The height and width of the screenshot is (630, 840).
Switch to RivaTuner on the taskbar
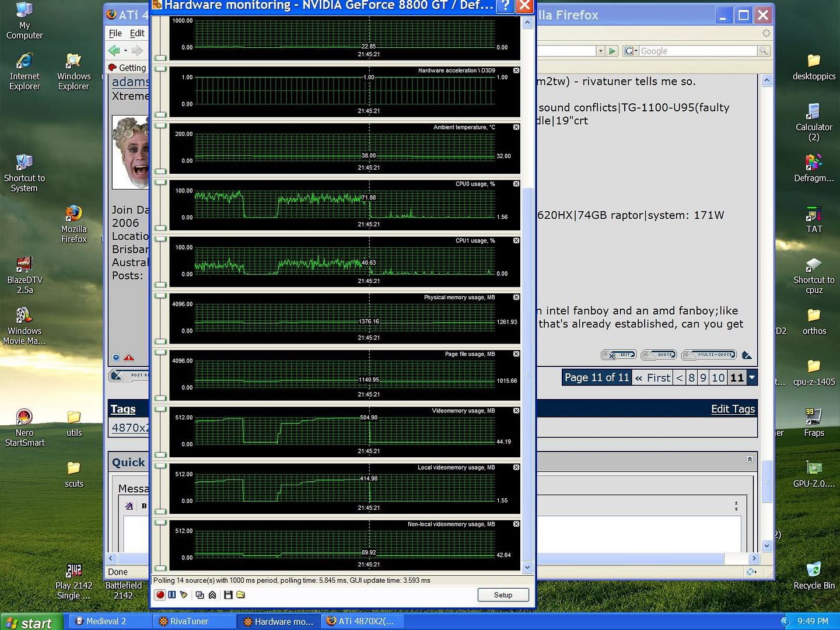(194, 621)
